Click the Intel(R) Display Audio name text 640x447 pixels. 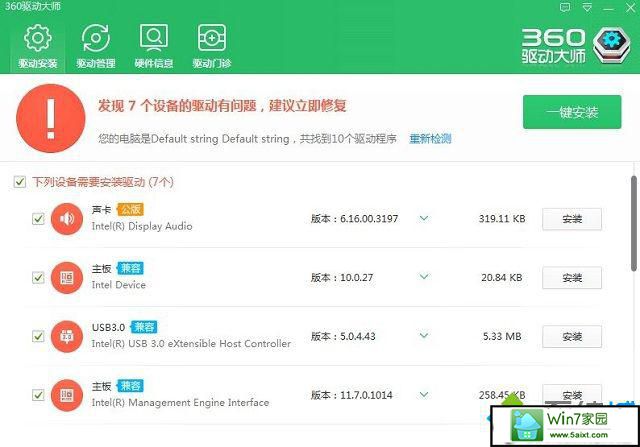(x=142, y=226)
